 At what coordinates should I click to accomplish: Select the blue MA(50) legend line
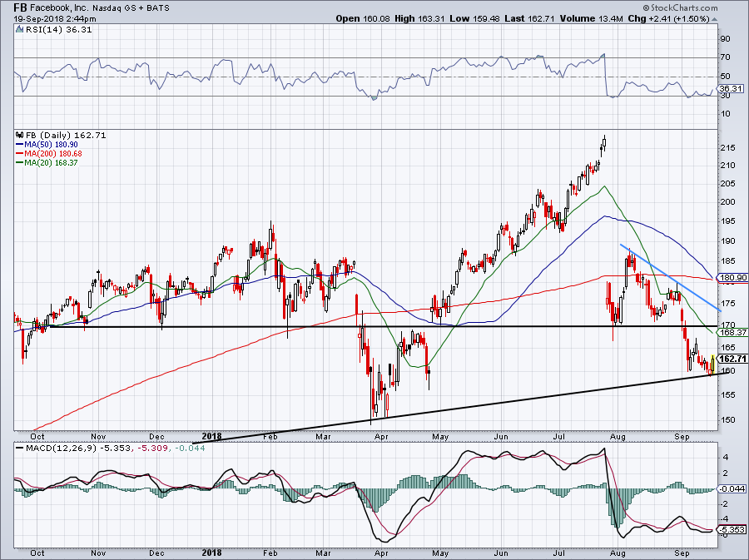coord(20,145)
